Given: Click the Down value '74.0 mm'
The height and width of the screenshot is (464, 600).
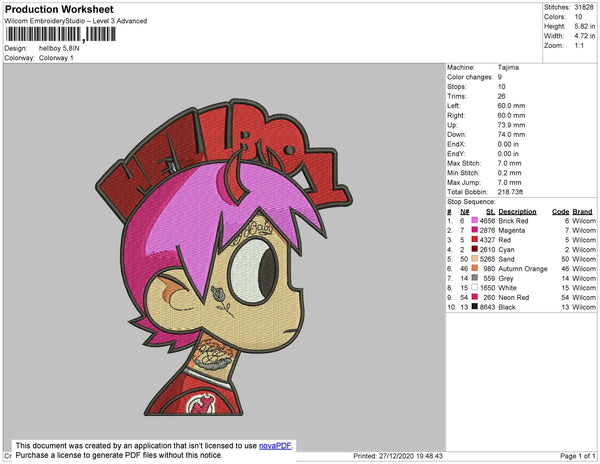Looking at the screenshot, I should (511, 134).
